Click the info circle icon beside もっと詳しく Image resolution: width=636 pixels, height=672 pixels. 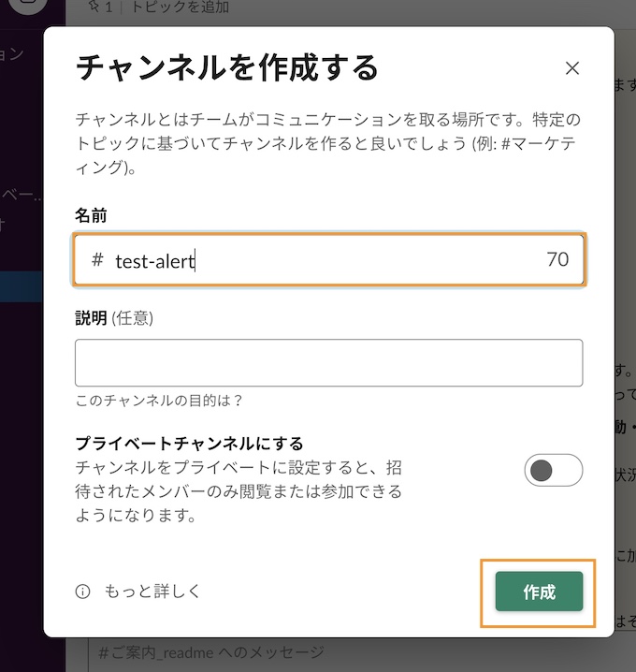point(82,592)
